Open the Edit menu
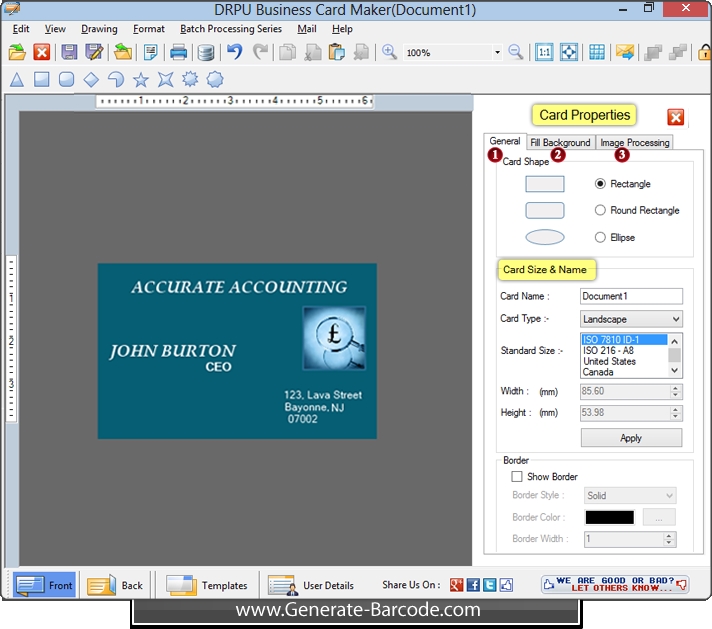 pos(21,29)
